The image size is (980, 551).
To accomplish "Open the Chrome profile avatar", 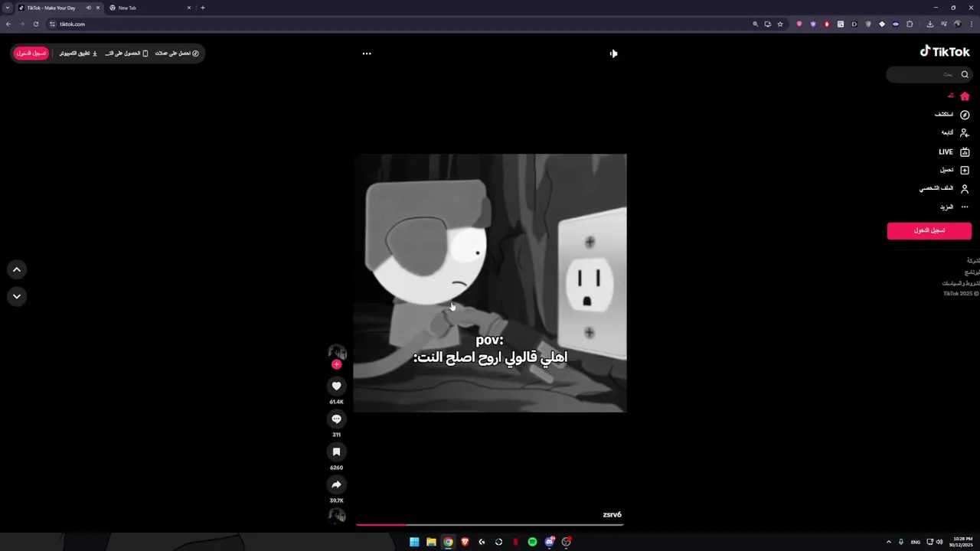I will 957,24.
